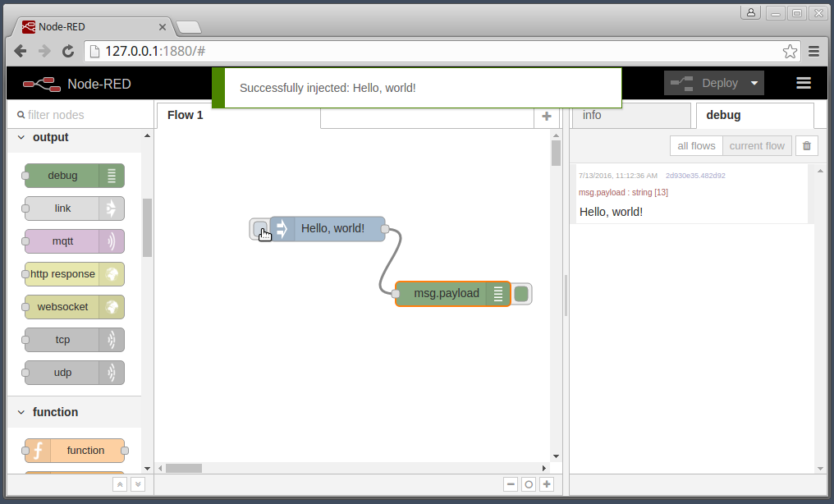This screenshot has width=834, height=504.
Task: Bookmark the page with the star icon
Action: pyautogui.click(x=790, y=51)
